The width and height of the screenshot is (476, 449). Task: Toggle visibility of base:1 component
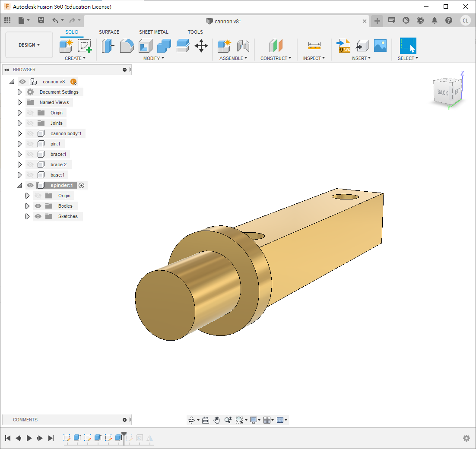[30, 175]
